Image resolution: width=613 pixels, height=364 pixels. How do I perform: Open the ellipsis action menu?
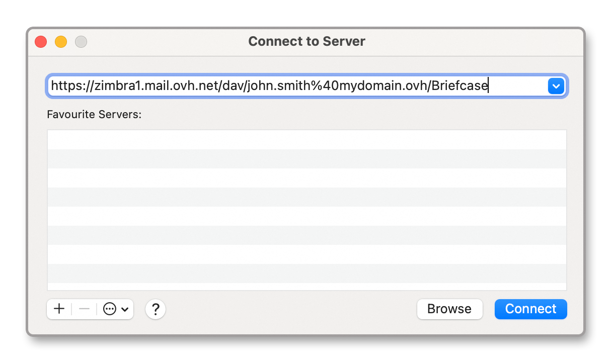(116, 309)
